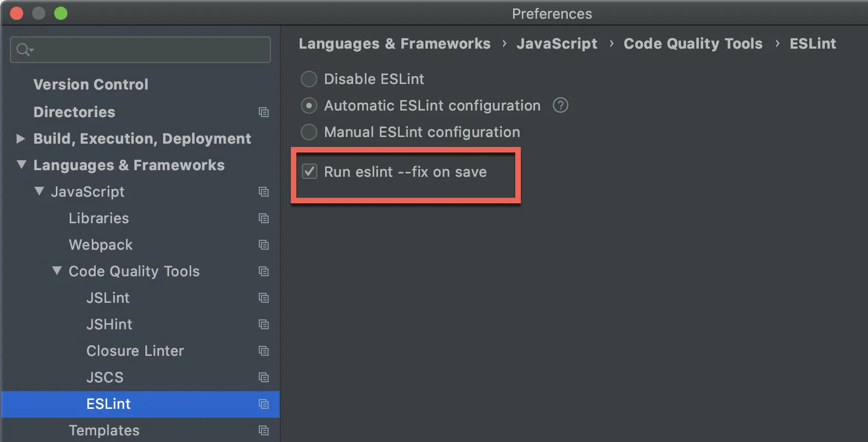
Task: Uncheck Run eslint --fix on save
Action: click(310, 171)
